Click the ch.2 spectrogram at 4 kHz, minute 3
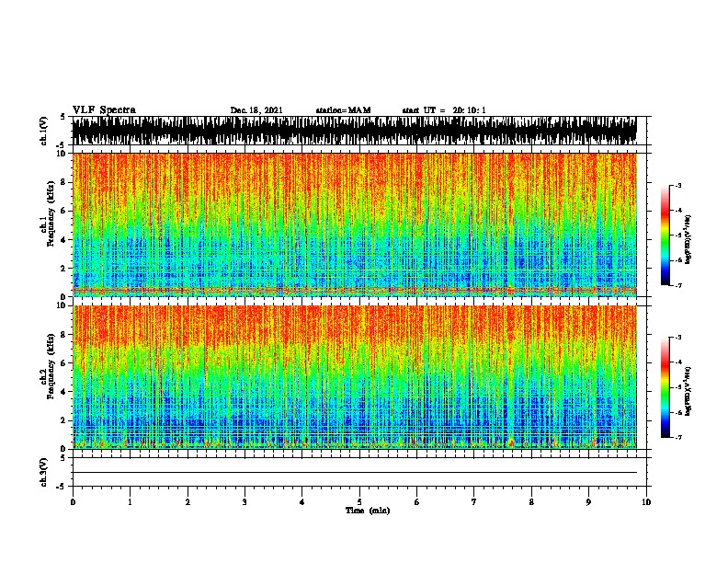 245,392
